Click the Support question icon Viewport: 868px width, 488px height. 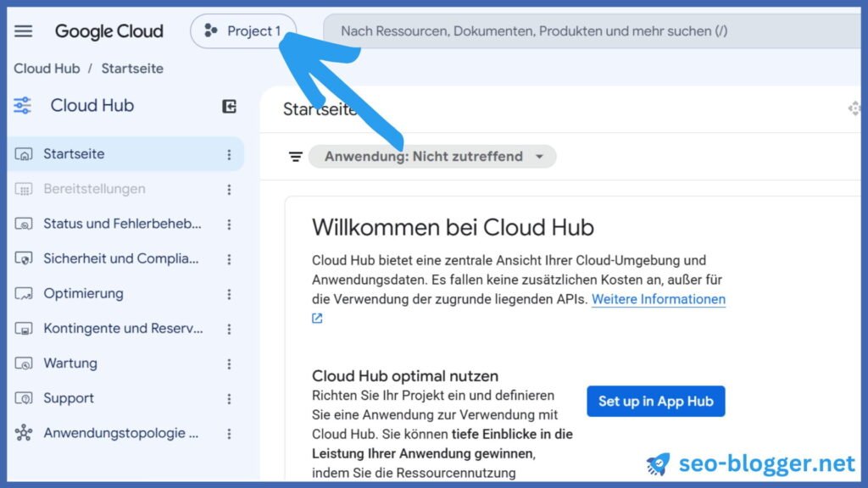pyautogui.click(x=23, y=398)
